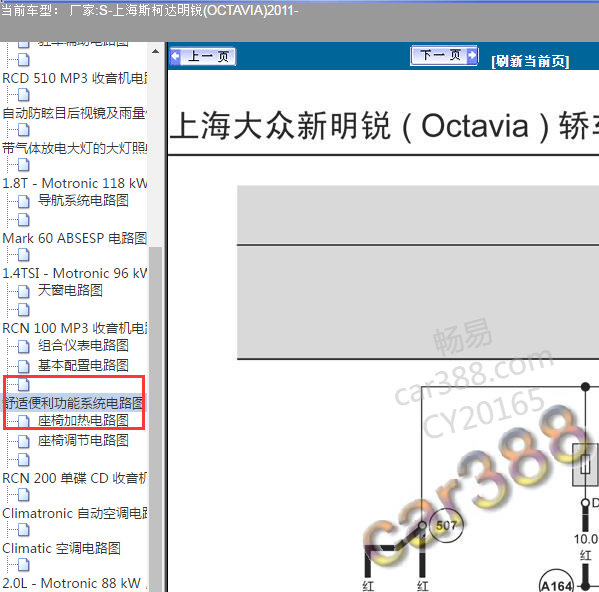599x592 pixels.
Task: Go to next page with 下一页 button
Action: 444,56
